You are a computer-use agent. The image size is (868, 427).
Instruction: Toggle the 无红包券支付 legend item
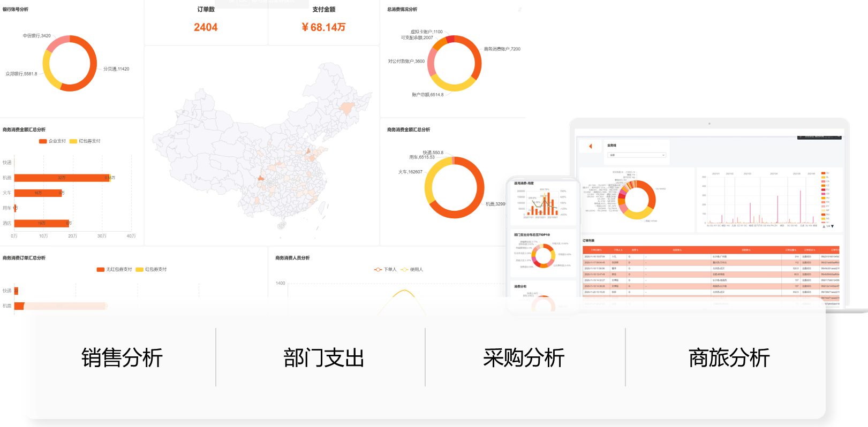(114, 270)
